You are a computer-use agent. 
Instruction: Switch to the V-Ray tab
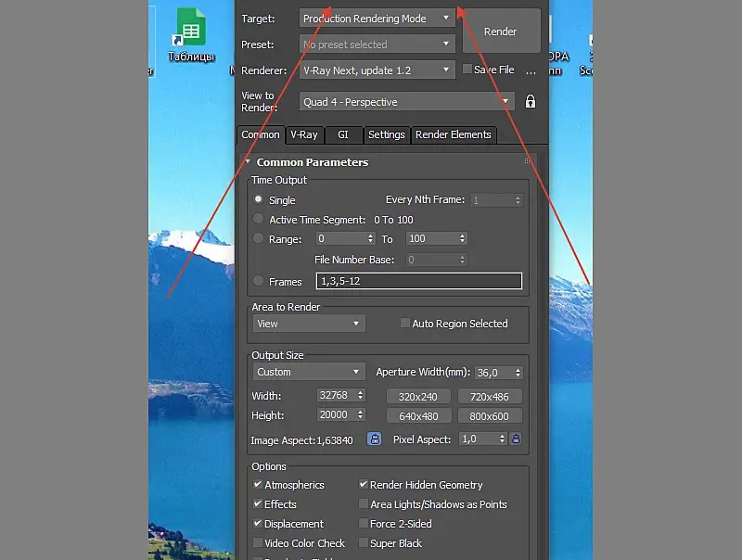[304, 134]
